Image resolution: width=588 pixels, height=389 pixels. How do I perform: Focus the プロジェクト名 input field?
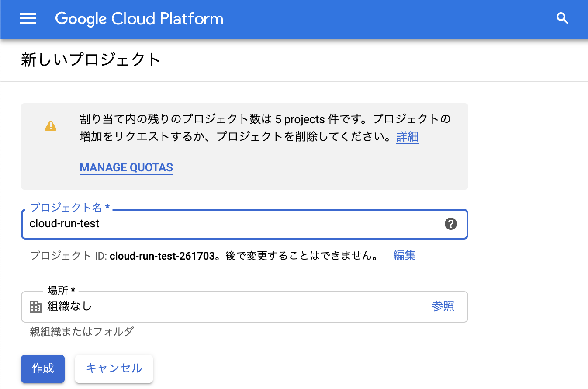click(245, 224)
